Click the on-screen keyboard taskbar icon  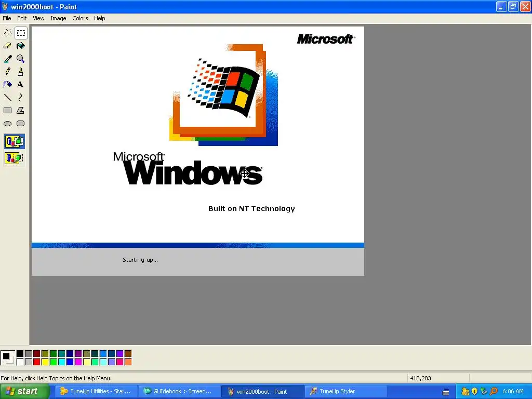click(x=446, y=392)
